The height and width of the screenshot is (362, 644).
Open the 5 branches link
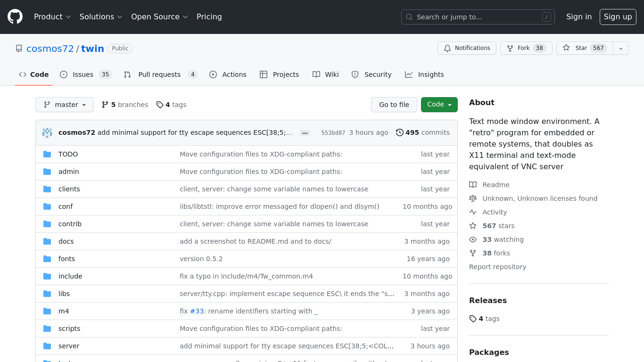pos(125,105)
